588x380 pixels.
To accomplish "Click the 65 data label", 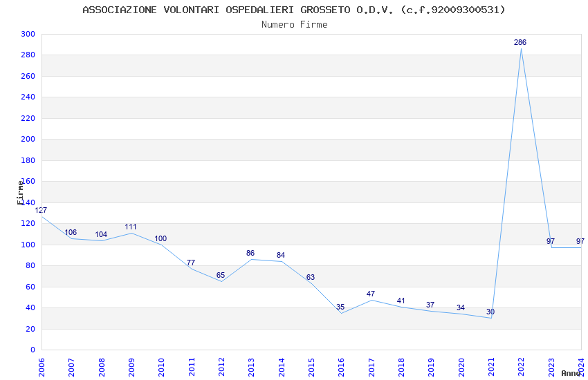I will click(x=221, y=275).
